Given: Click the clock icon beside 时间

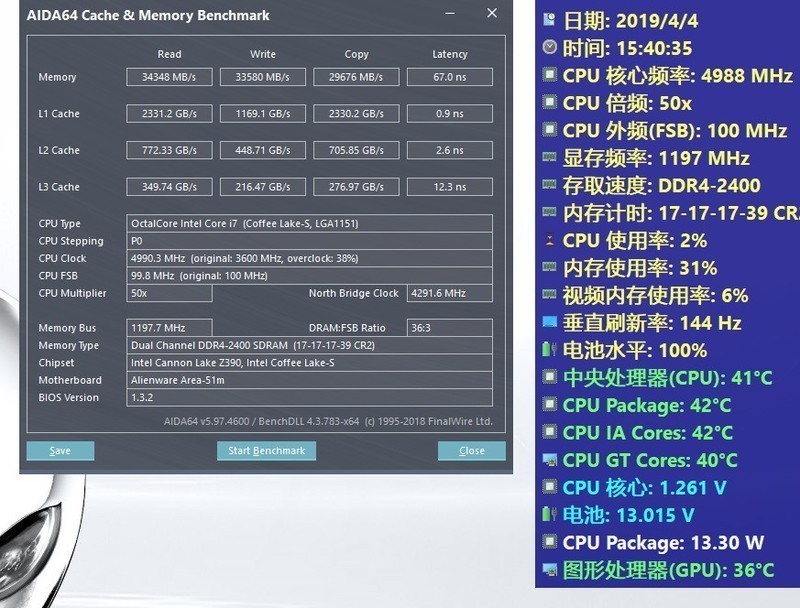Looking at the screenshot, I should coord(548,44).
